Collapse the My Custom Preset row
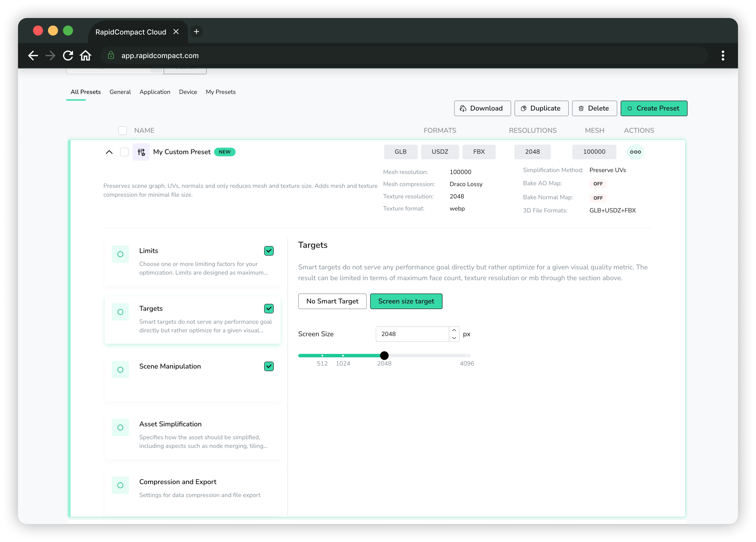This screenshot has height=542, width=756. pyautogui.click(x=109, y=152)
